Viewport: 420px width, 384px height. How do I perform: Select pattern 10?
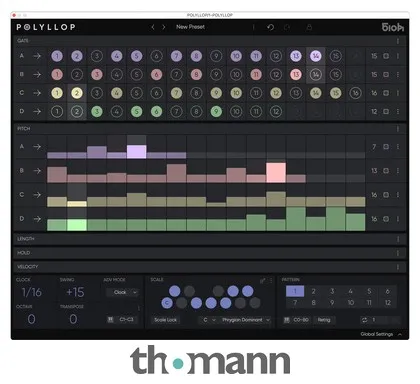351,303
